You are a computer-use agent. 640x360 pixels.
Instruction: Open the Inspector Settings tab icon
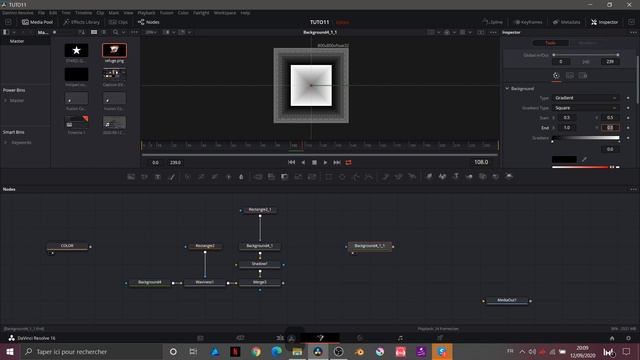583,76
